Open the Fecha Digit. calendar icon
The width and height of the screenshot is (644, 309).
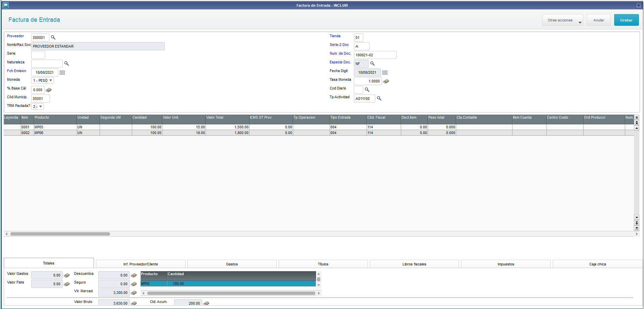click(385, 72)
